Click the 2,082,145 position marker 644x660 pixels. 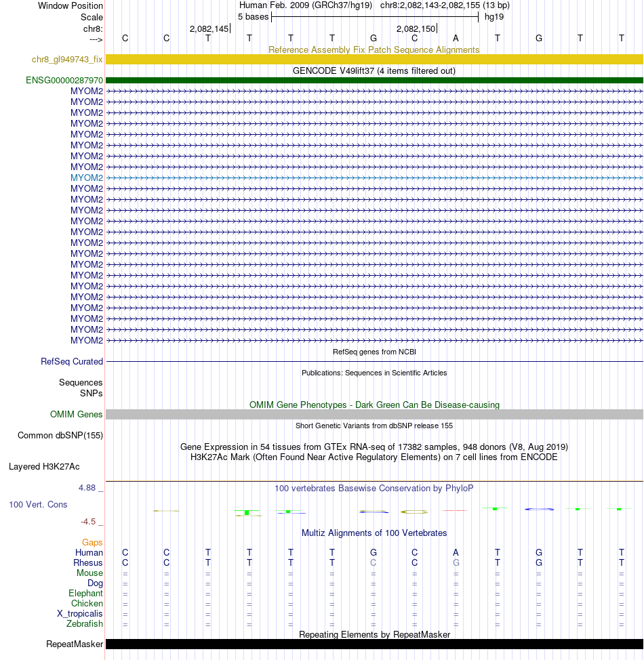pyautogui.click(x=209, y=28)
